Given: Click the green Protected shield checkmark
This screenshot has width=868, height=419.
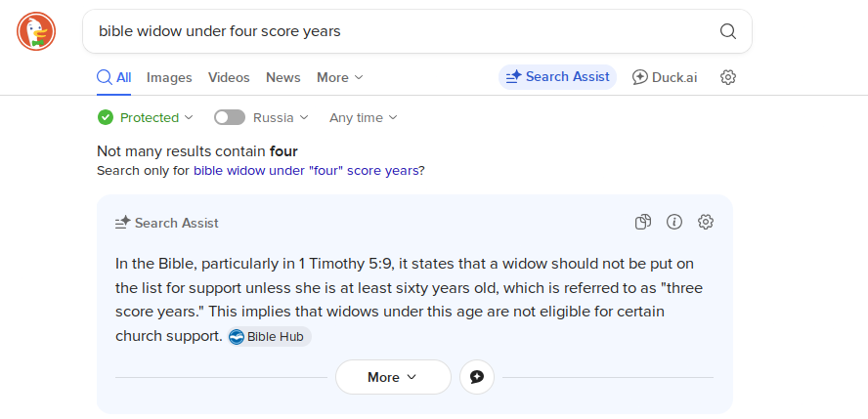Looking at the screenshot, I should click(x=106, y=117).
